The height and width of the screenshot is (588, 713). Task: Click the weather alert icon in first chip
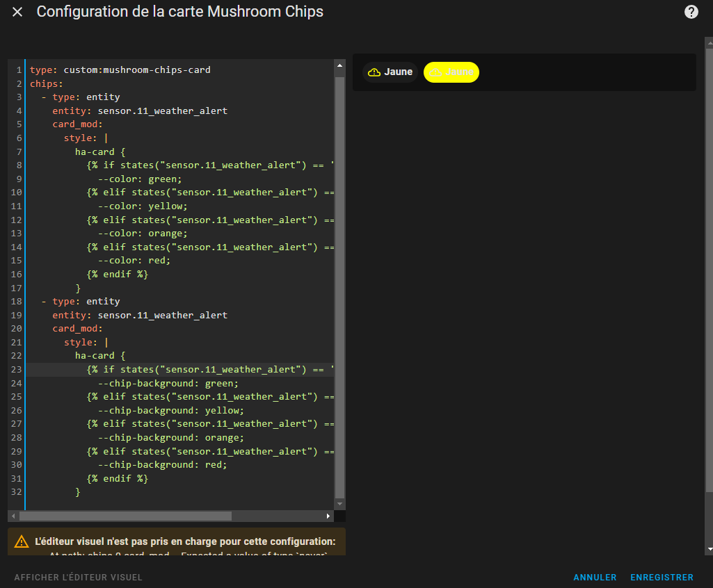click(x=374, y=72)
